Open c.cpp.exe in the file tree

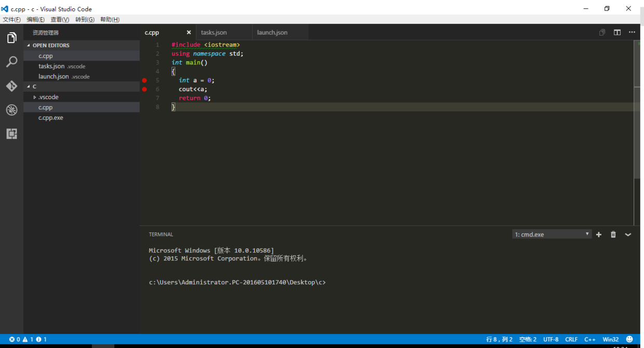[x=51, y=118]
